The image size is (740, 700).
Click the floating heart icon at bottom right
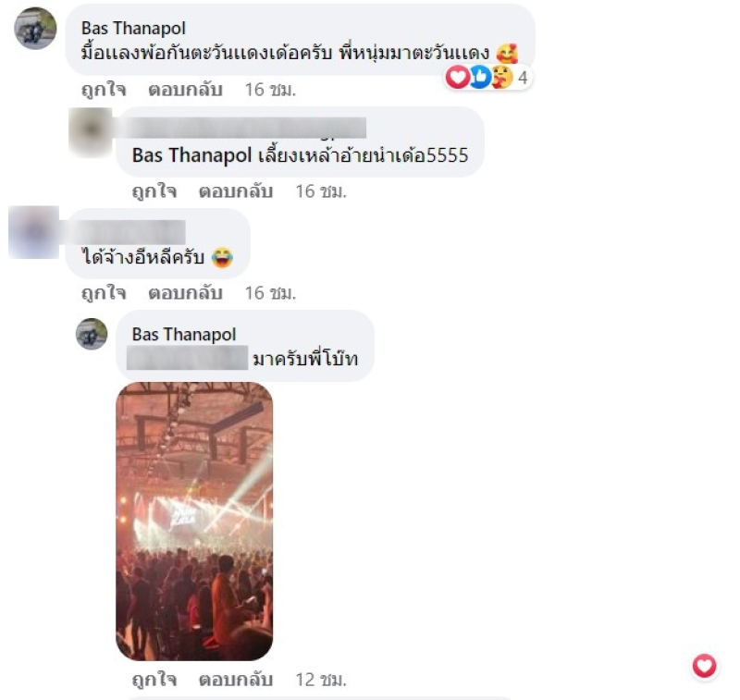point(705,666)
